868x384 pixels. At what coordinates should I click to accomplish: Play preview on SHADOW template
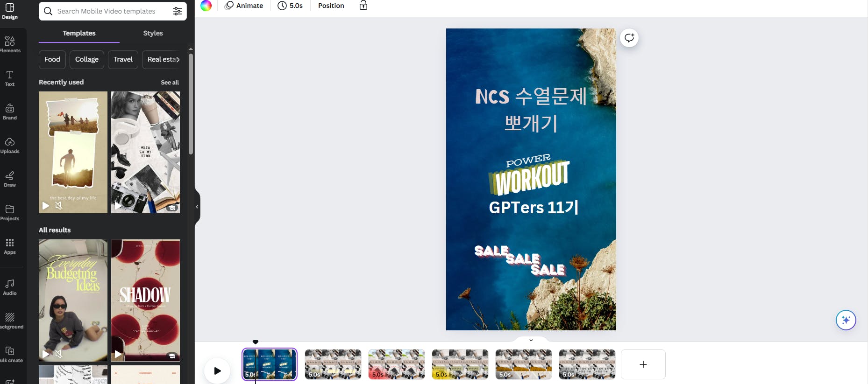pyautogui.click(x=118, y=354)
